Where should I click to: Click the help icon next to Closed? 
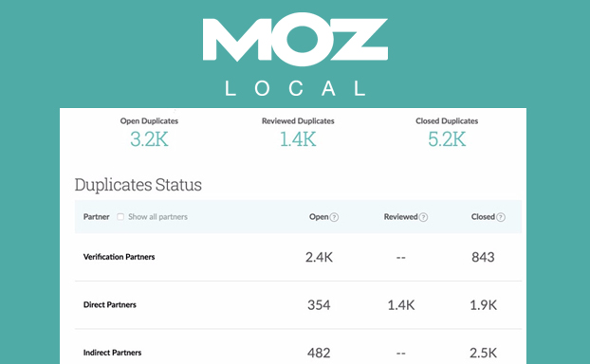point(501,217)
